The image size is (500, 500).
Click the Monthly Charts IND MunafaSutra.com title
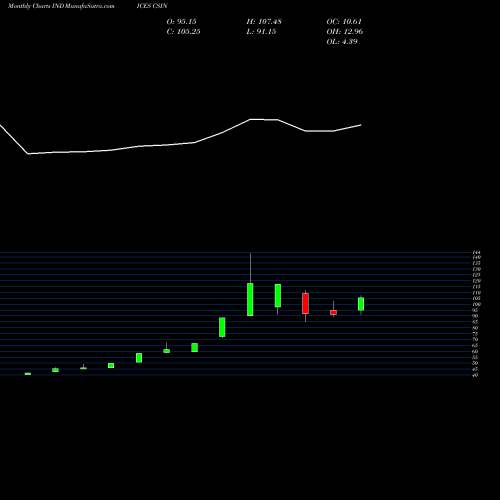coord(61,6)
